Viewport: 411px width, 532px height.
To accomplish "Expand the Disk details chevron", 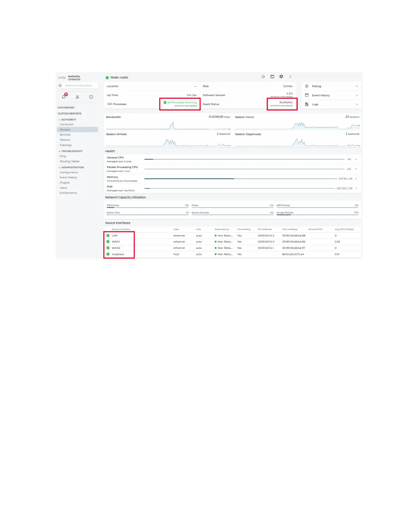I will (356, 188).
